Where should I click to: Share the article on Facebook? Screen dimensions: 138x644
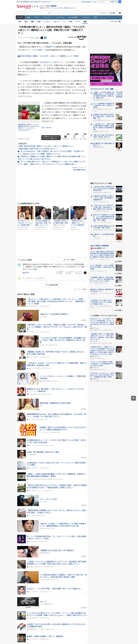tap(45, 38)
